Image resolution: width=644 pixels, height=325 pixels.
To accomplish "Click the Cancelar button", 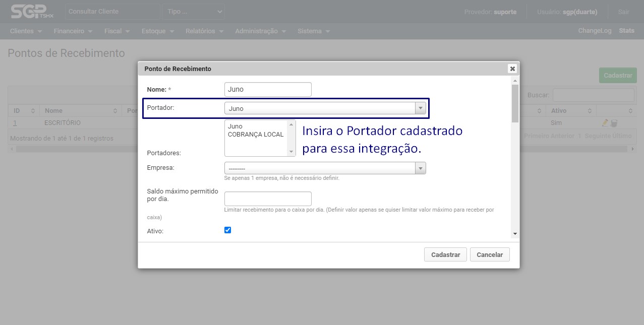I will point(490,255).
